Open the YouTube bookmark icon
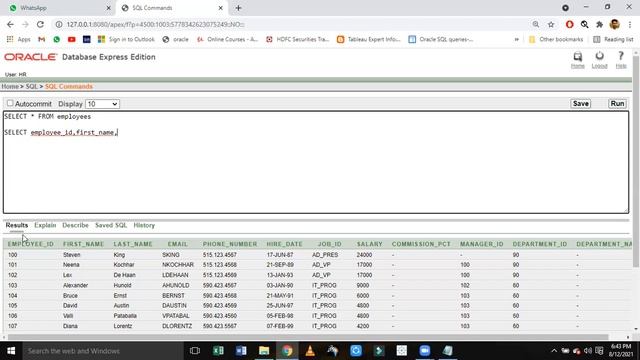Image resolution: width=640 pixels, height=360 pixels. click(x=71, y=39)
